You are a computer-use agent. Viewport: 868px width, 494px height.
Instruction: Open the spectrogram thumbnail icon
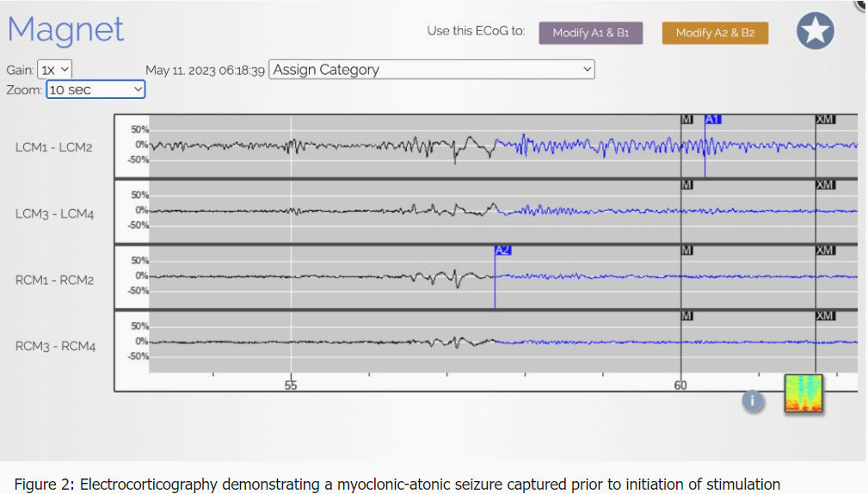coord(803,394)
